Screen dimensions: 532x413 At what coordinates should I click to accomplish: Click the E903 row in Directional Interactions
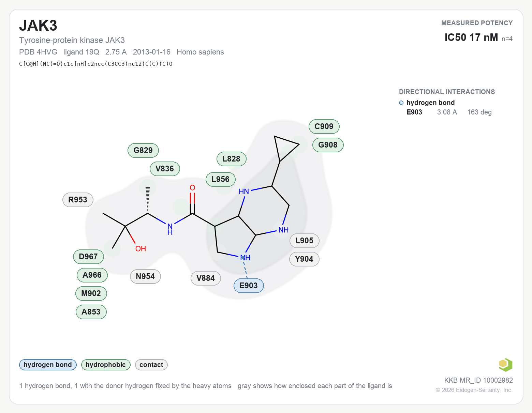tap(449, 112)
